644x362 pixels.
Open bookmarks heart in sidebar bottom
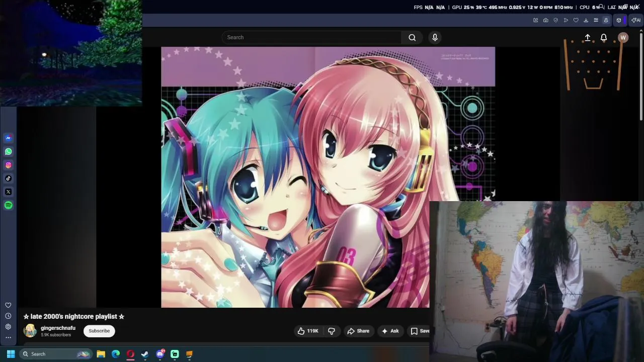click(8, 305)
